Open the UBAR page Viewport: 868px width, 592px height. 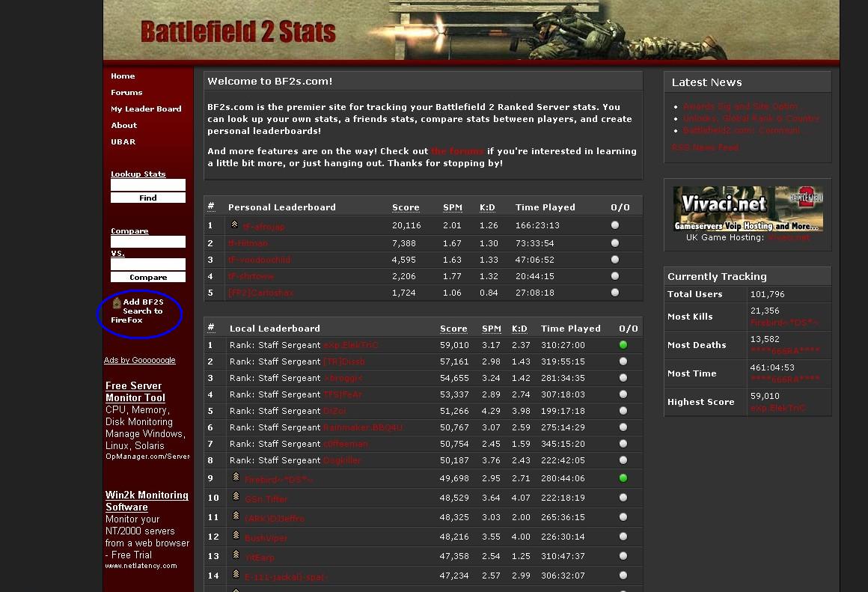pyautogui.click(x=123, y=141)
